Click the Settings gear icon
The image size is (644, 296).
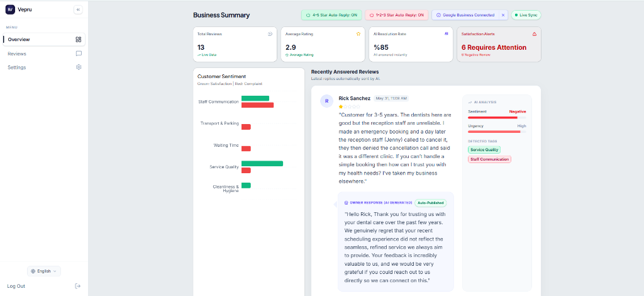(x=79, y=67)
